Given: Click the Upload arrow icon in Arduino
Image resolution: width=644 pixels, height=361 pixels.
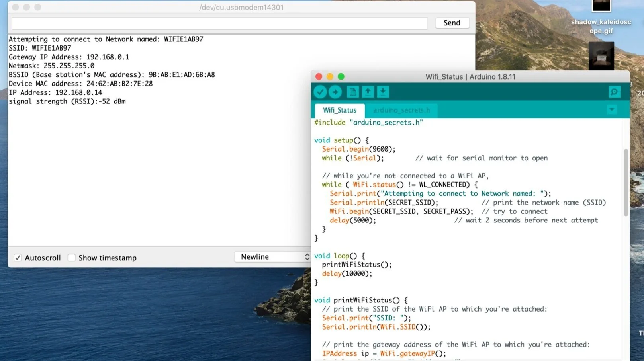Looking at the screenshot, I should tap(335, 92).
